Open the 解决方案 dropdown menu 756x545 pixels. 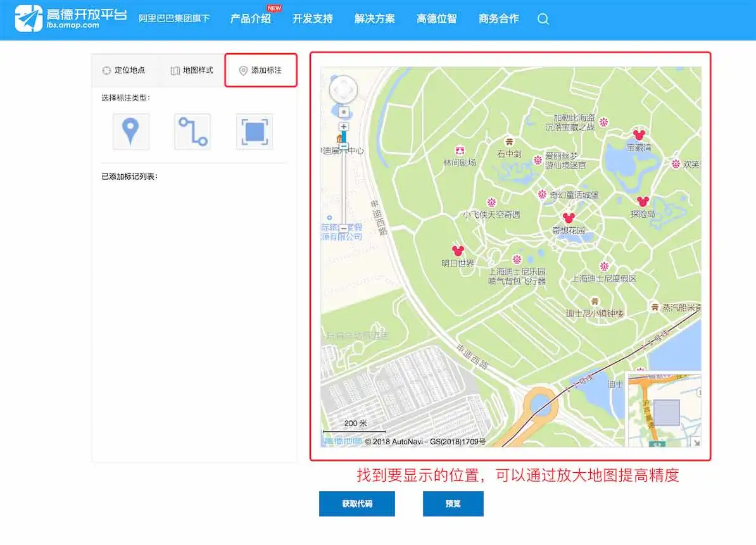click(x=375, y=19)
